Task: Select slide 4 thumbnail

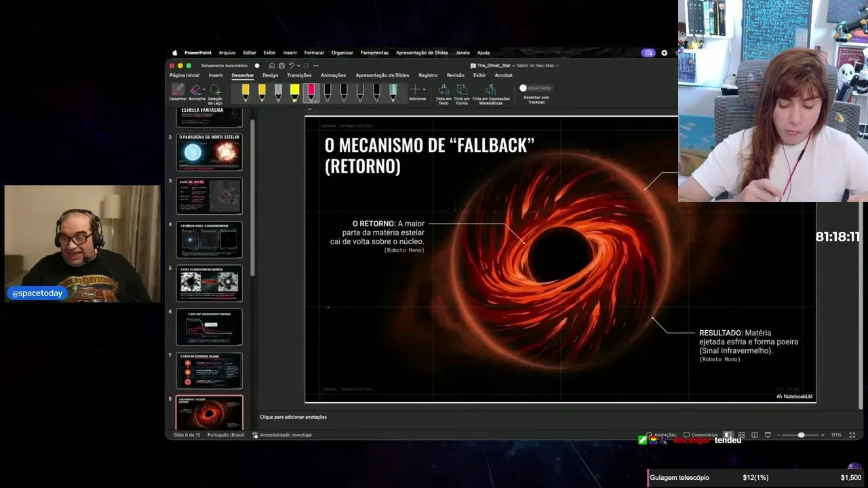Action: (209, 239)
